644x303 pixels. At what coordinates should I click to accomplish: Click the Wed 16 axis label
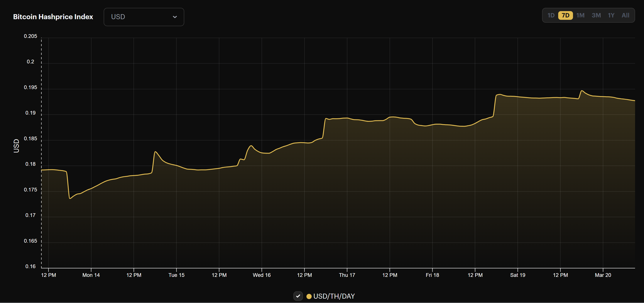coord(262,275)
